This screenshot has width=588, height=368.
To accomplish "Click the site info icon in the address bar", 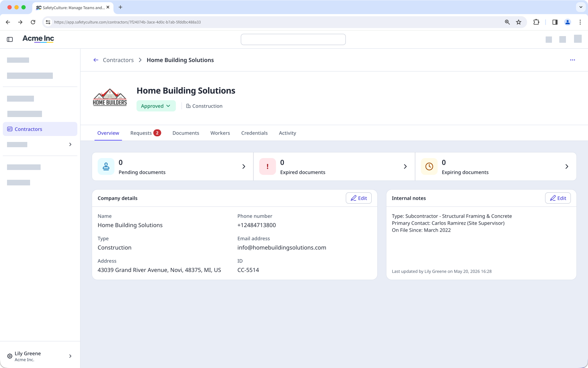I will (48, 22).
